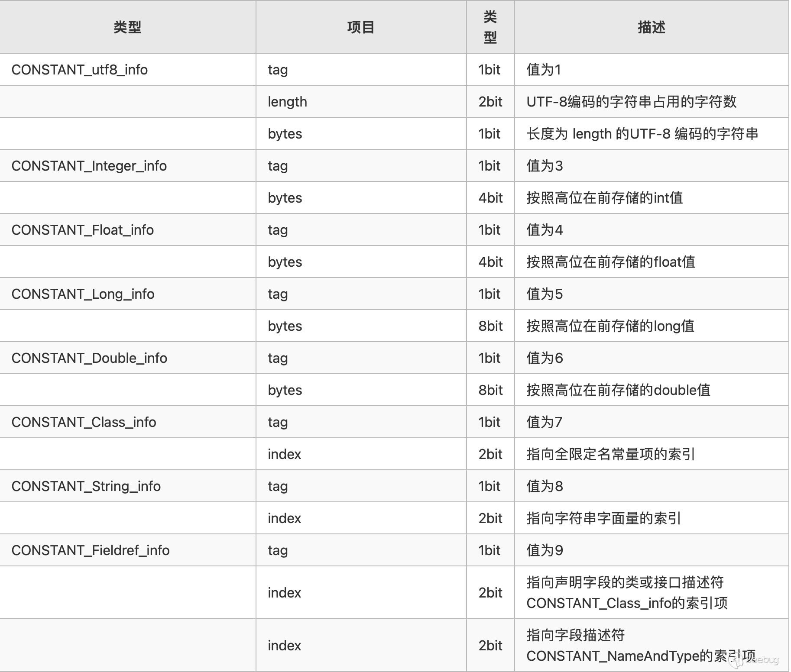This screenshot has height=672, width=791.
Task: Select CONSTANT_Class_info in the first column
Action: coord(84,422)
